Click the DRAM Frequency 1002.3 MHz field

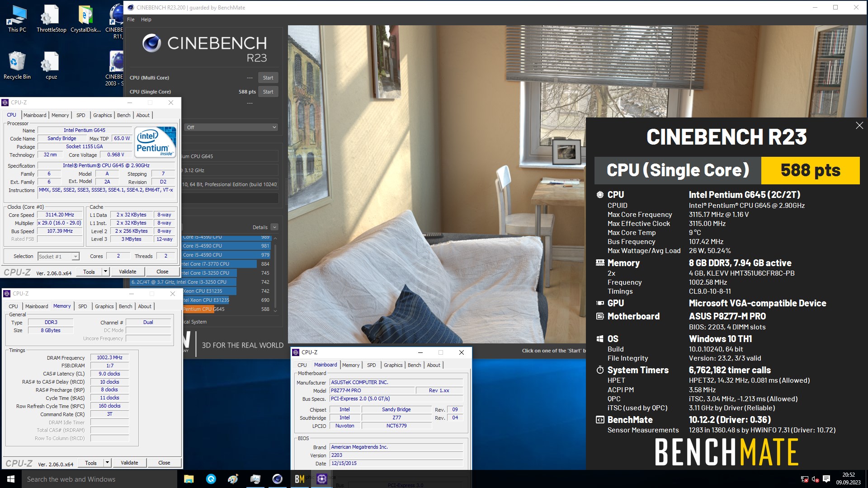click(x=109, y=357)
